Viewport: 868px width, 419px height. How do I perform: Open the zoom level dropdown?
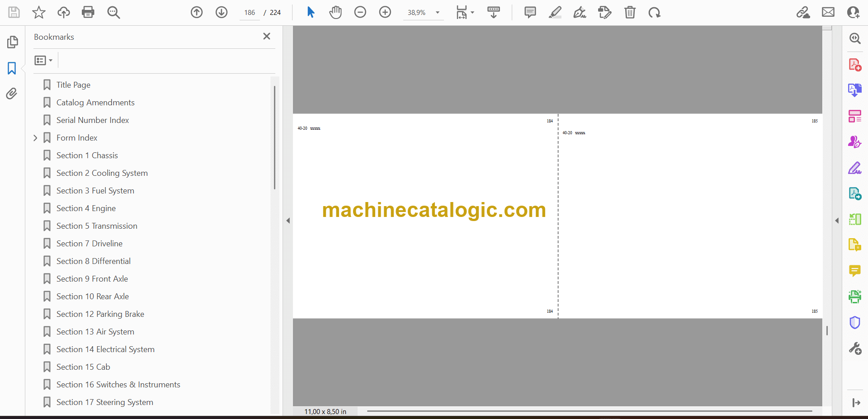(437, 13)
